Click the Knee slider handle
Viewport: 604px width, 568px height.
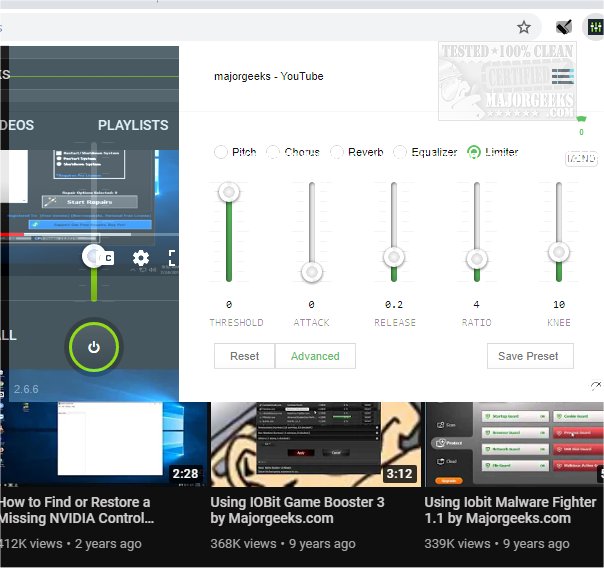click(x=559, y=252)
